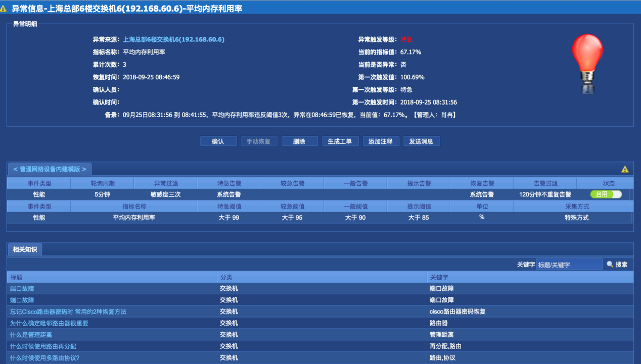Click the 手动恢复 button
641x364 pixels.
coord(259,141)
